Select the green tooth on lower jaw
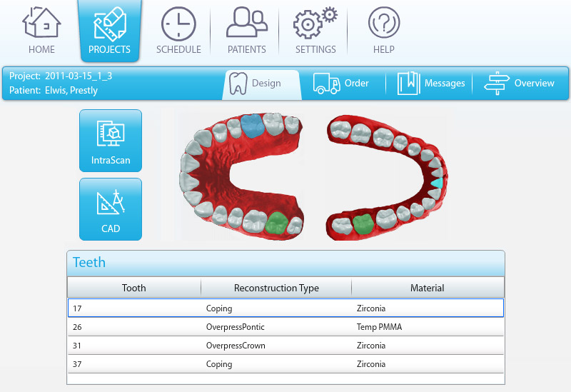This screenshot has height=392, width=571. tap(363, 224)
